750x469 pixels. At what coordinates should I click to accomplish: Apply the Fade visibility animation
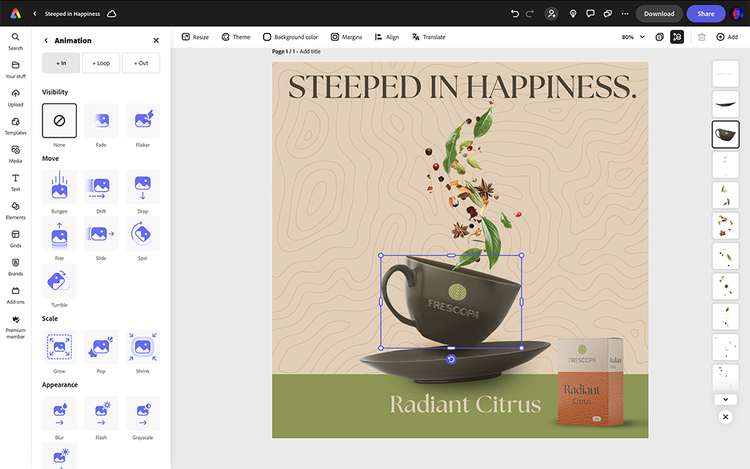coord(101,121)
